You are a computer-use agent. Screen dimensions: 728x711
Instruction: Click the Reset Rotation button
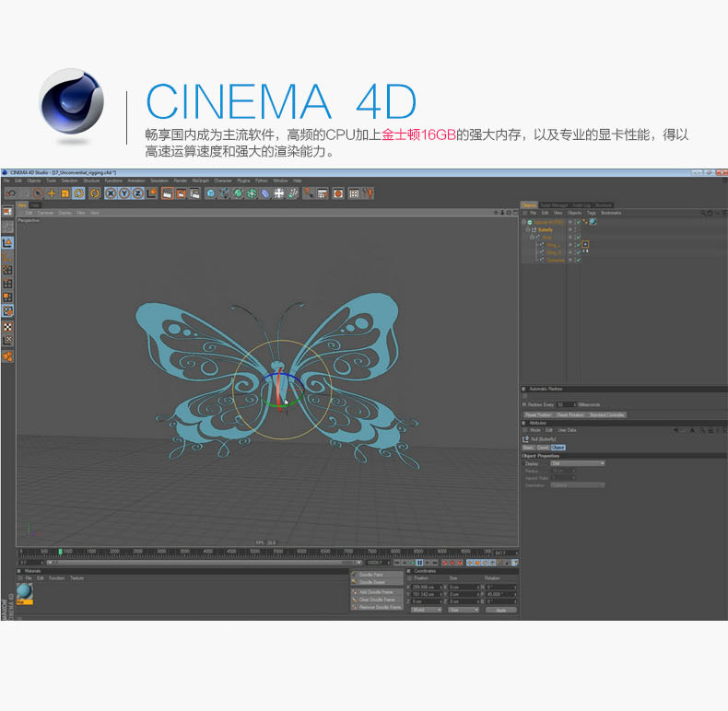(x=570, y=415)
